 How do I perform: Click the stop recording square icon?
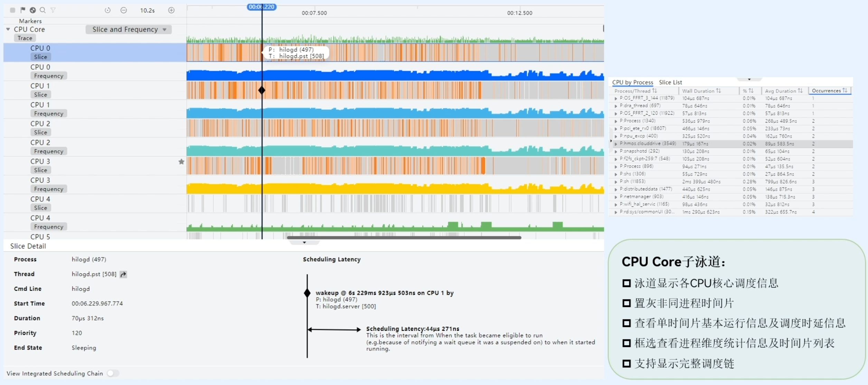12,10
